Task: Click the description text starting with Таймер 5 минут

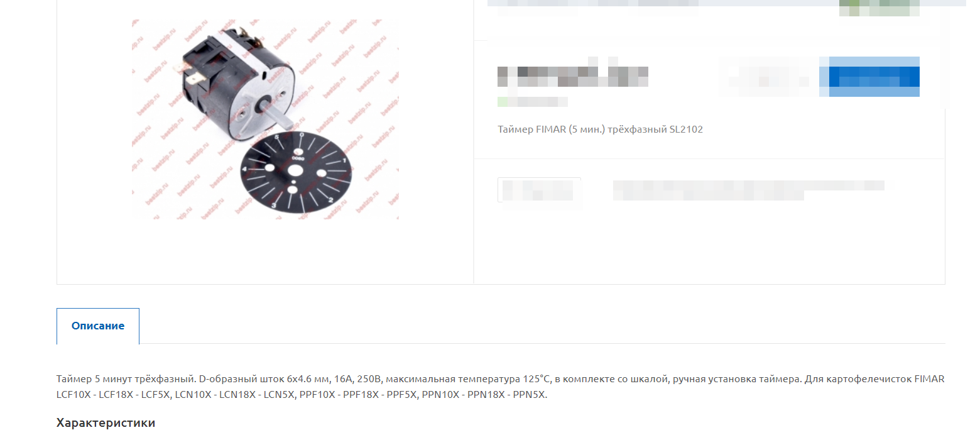Action: coord(501,387)
